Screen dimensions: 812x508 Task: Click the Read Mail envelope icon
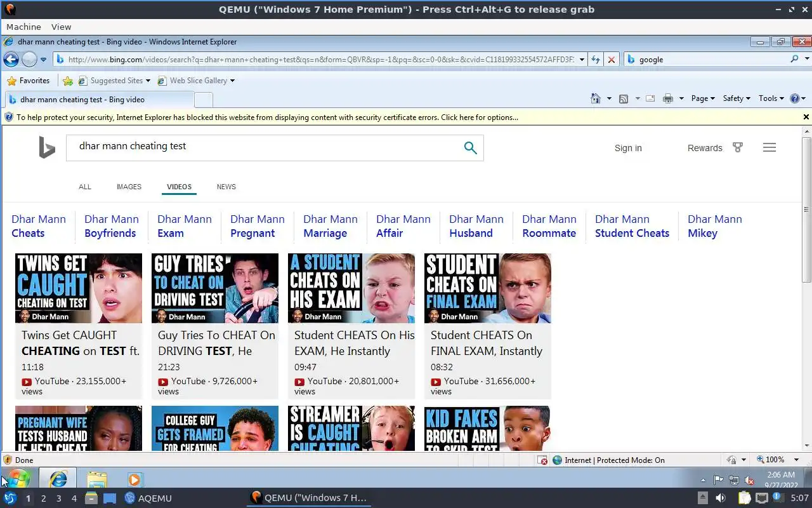pos(650,98)
